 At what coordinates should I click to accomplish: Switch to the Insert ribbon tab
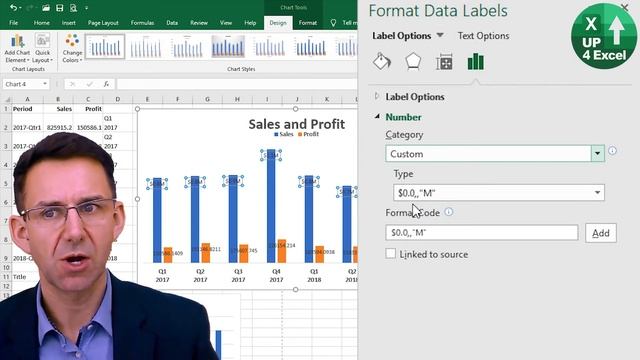click(69, 23)
